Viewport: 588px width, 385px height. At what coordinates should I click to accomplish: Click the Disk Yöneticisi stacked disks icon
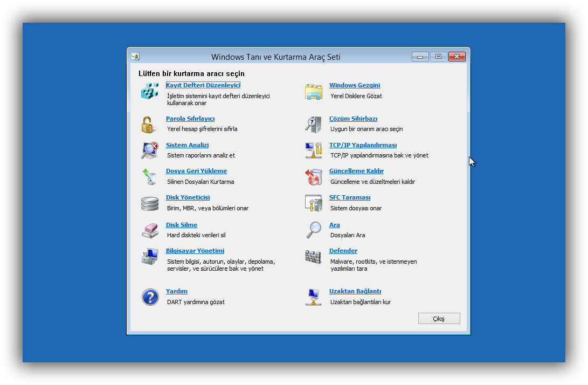click(x=149, y=203)
